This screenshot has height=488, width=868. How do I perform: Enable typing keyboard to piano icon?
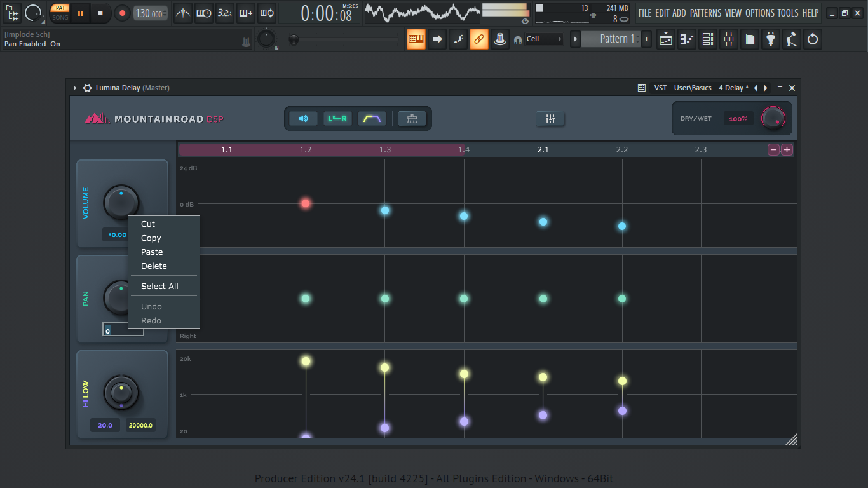tap(417, 39)
